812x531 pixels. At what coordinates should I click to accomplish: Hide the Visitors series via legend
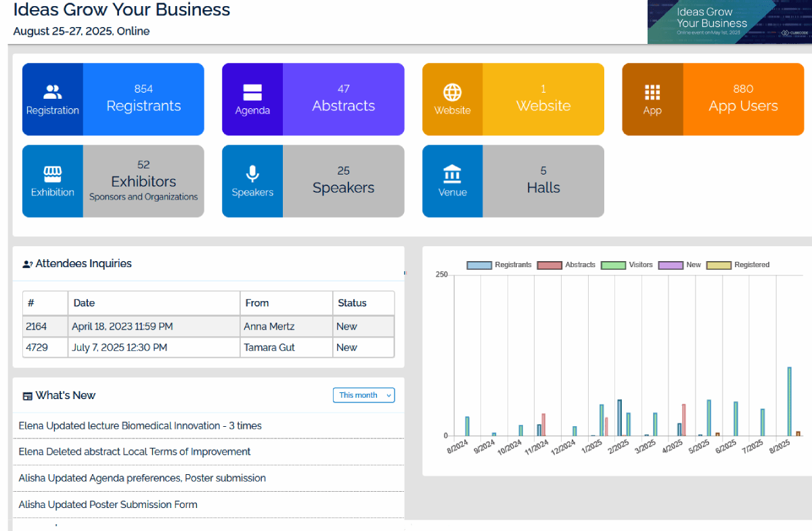(x=627, y=265)
